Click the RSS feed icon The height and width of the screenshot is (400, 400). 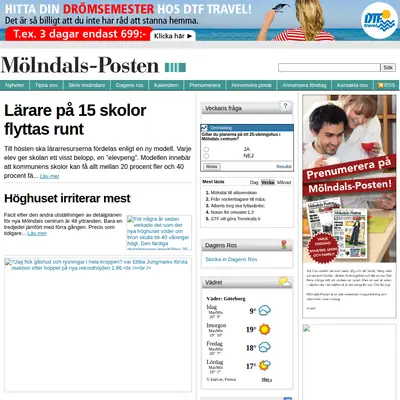click(x=381, y=85)
